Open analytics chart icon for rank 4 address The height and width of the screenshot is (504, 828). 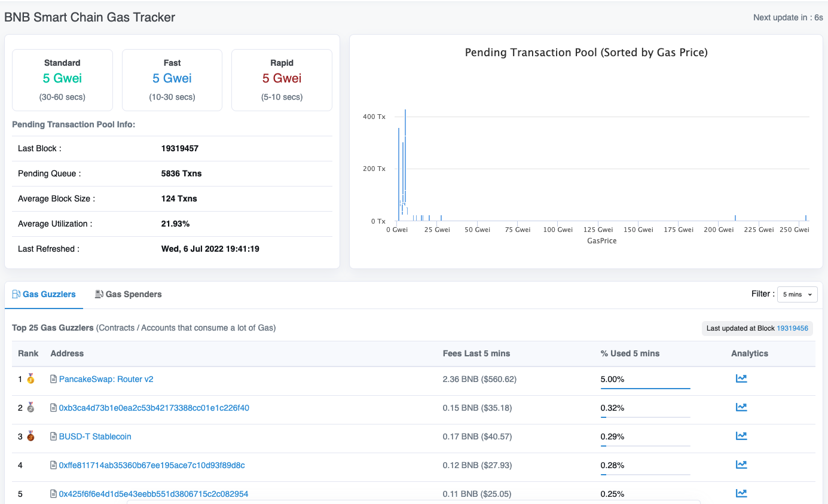click(741, 465)
